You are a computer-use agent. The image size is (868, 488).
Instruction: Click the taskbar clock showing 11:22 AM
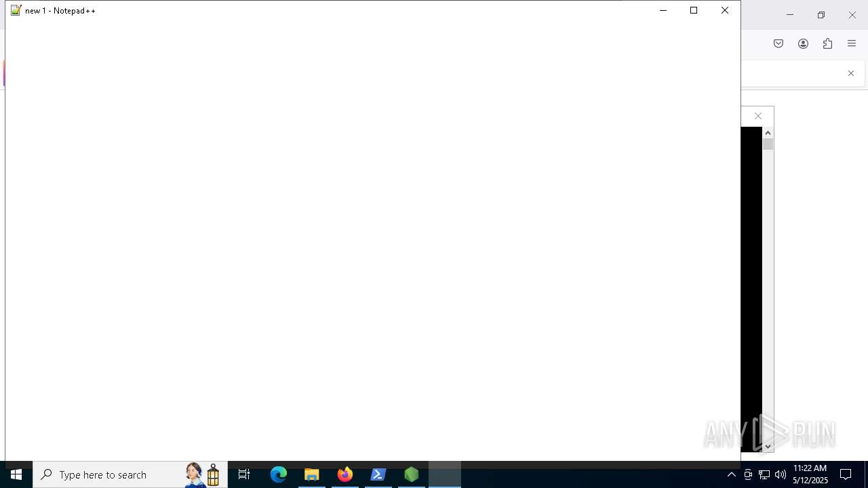tap(810, 474)
